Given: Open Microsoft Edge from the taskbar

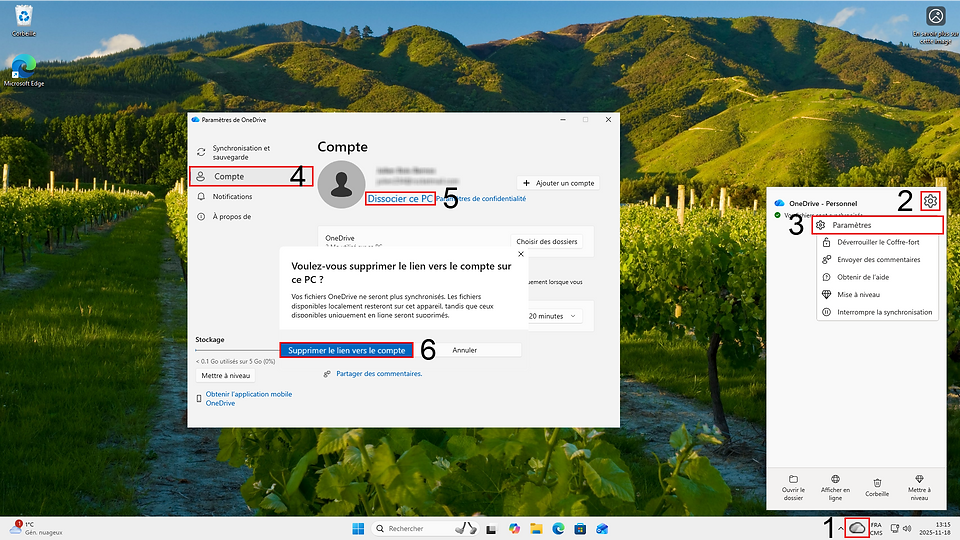Looking at the screenshot, I should pos(558,528).
